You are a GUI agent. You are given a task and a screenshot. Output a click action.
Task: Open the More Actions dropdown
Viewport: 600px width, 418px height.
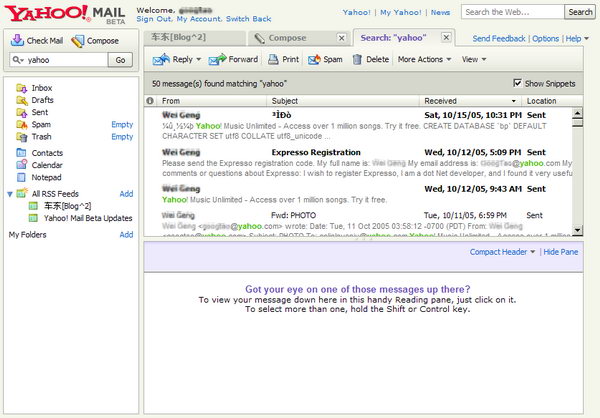(x=424, y=59)
